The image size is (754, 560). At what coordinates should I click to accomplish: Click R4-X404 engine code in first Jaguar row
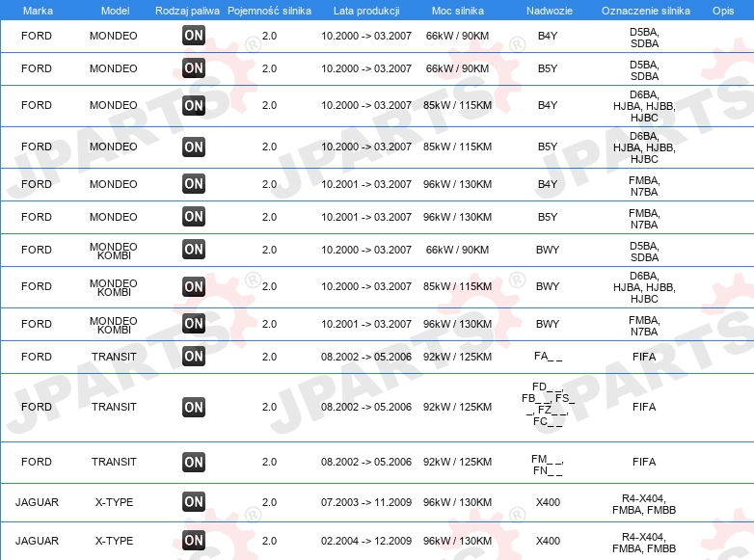tap(644, 498)
